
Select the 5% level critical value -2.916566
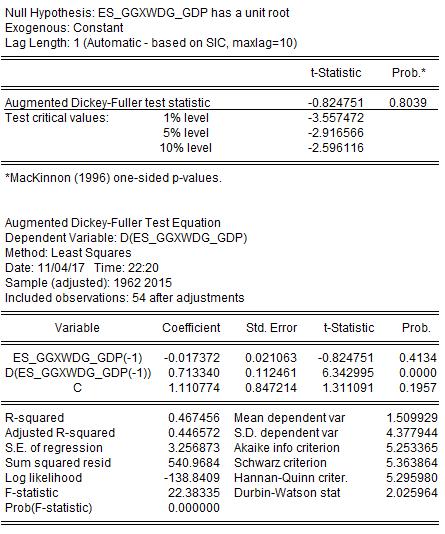coord(336,133)
